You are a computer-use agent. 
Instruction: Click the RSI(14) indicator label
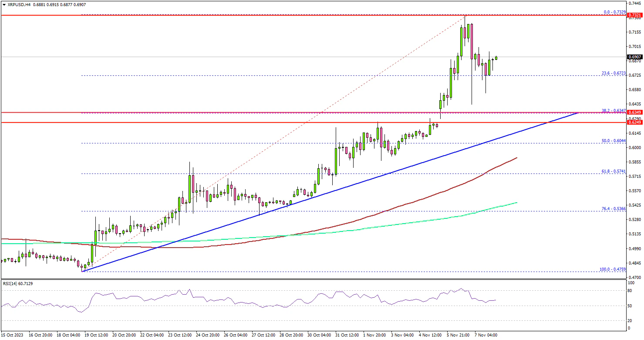click(x=18, y=283)
